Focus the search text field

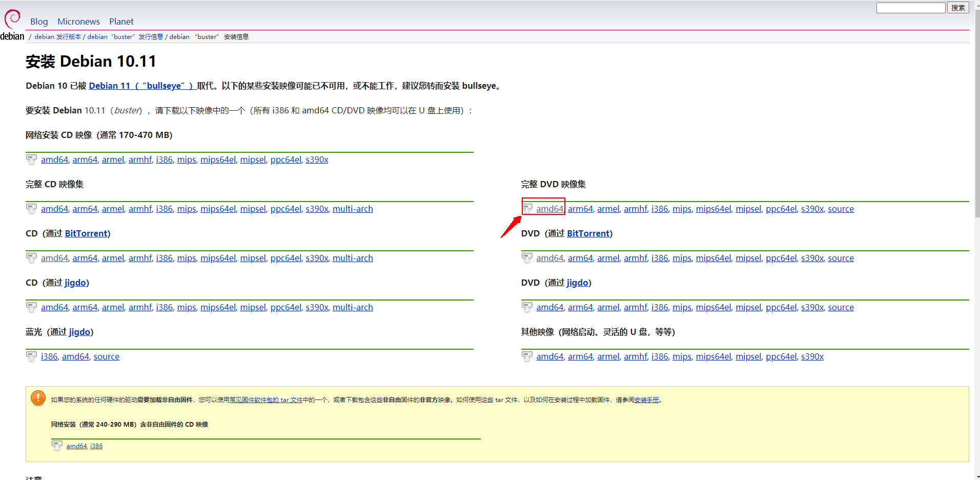click(x=911, y=8)
